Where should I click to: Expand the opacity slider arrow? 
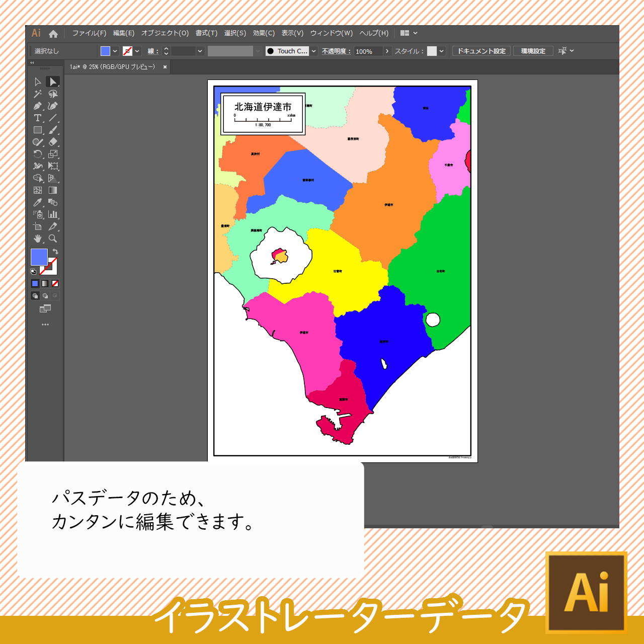387,51
